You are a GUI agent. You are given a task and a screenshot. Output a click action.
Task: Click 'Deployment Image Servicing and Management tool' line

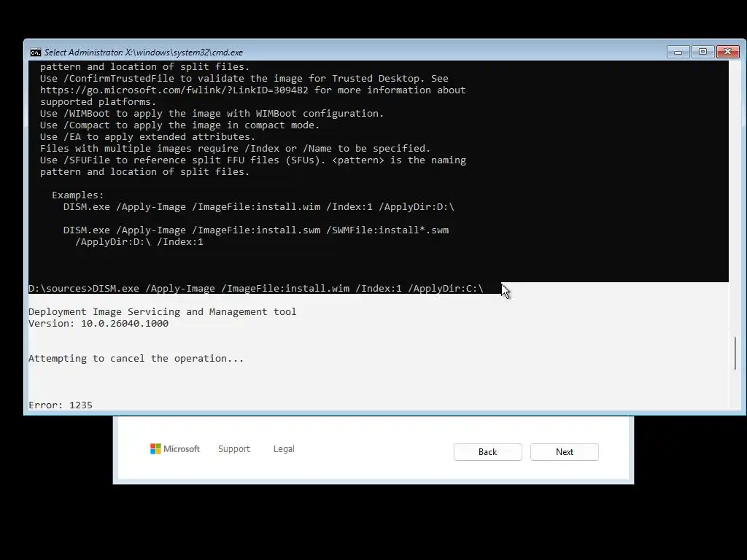[162, 312]
